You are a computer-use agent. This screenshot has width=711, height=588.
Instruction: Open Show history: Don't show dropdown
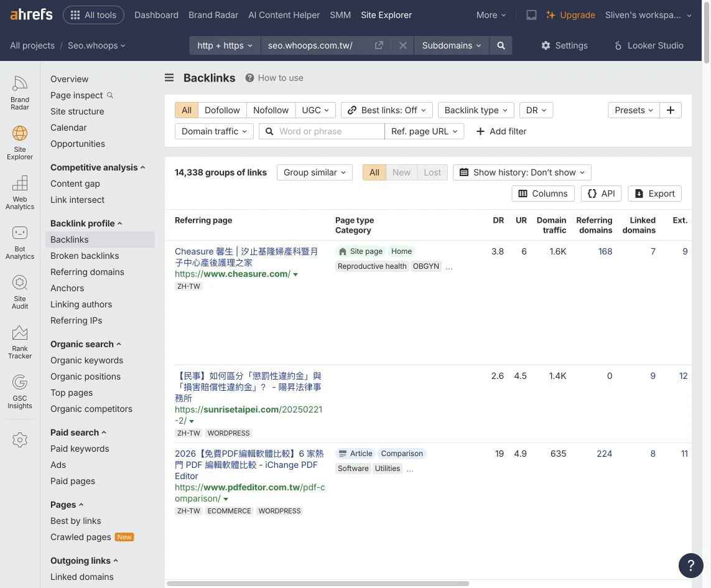point(522,172)
